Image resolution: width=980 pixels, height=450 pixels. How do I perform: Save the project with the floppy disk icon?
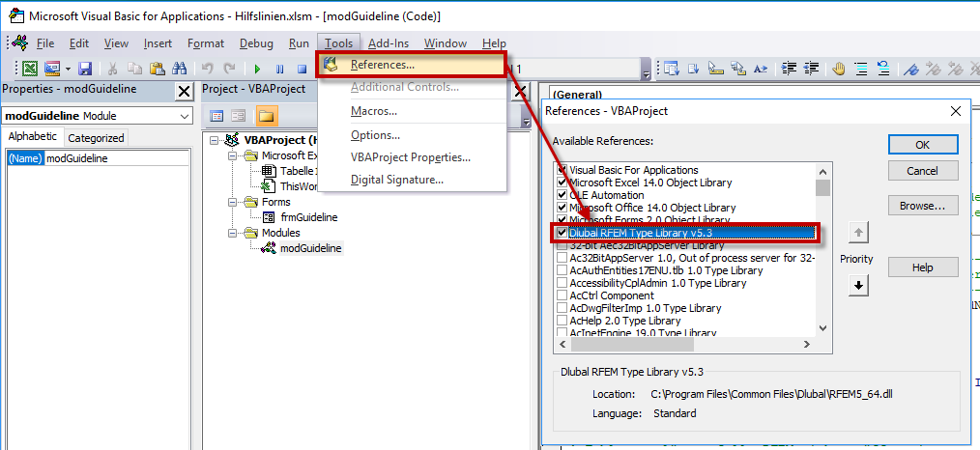(x=85, y=69)
